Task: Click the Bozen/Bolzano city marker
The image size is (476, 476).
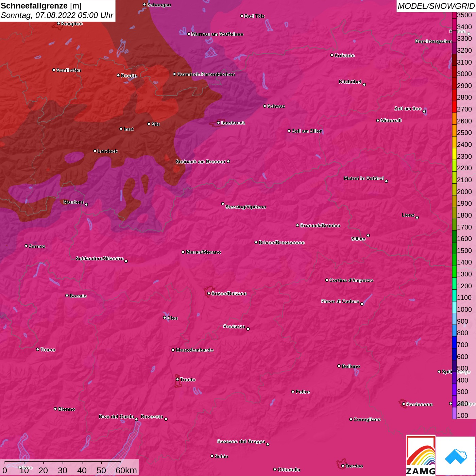Action: (x=209, y=293)
